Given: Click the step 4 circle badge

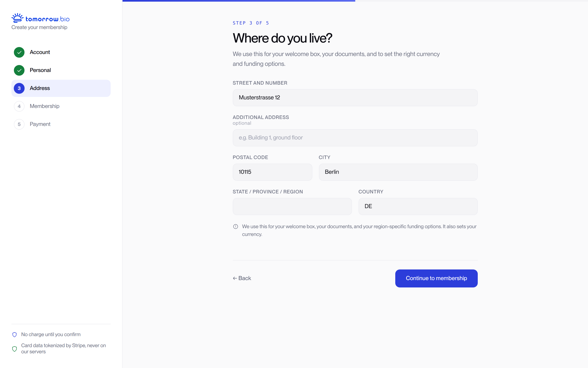Looking at the screenshot, I should point(19,106).
